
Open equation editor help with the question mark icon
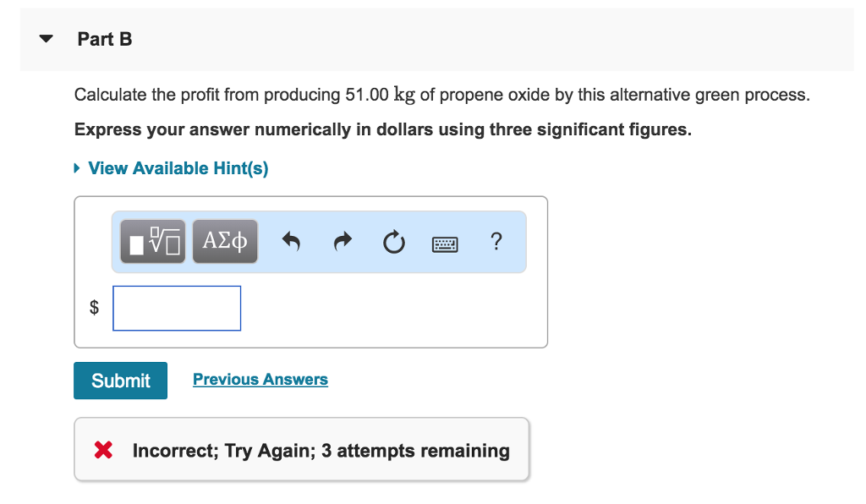[x=496, y=242]
